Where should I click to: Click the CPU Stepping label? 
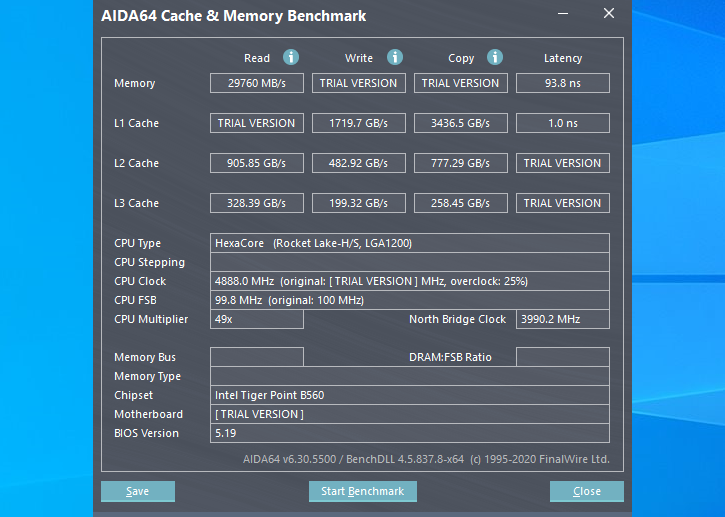pos(149,263)
